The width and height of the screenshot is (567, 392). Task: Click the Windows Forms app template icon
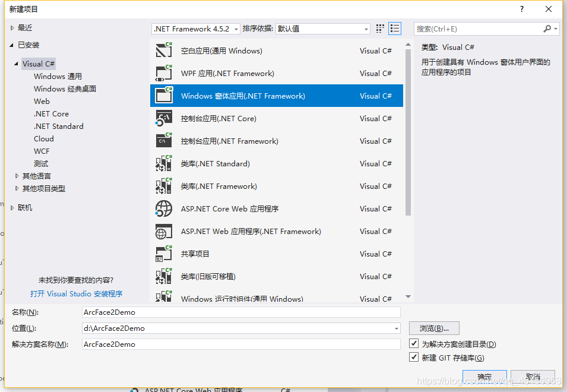coord(164,96)
